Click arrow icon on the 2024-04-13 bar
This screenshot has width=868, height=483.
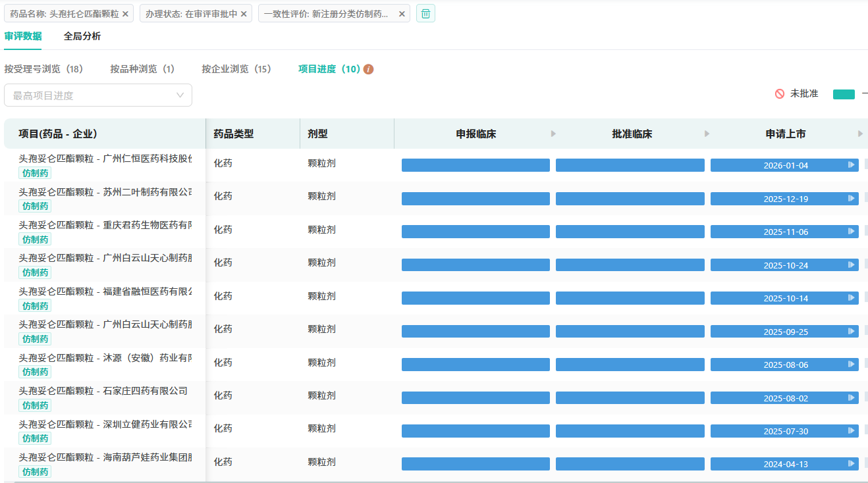point(852,464)
